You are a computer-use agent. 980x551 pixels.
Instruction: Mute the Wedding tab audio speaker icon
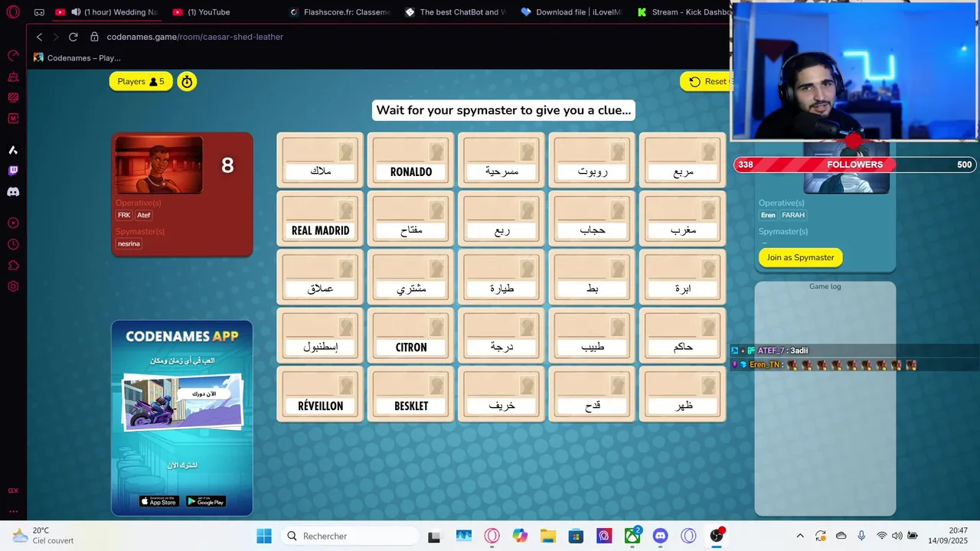pyautogui.click(x=76, y=12)
